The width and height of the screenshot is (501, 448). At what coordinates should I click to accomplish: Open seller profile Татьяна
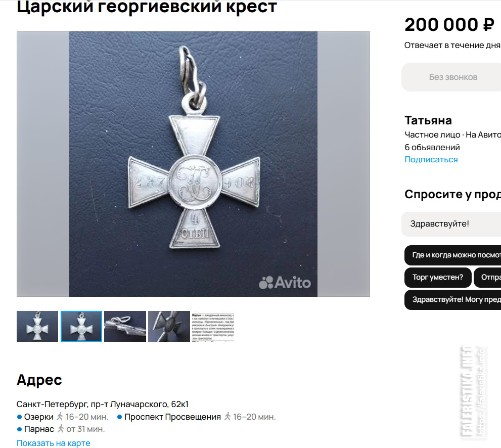[x=428, y=120]
